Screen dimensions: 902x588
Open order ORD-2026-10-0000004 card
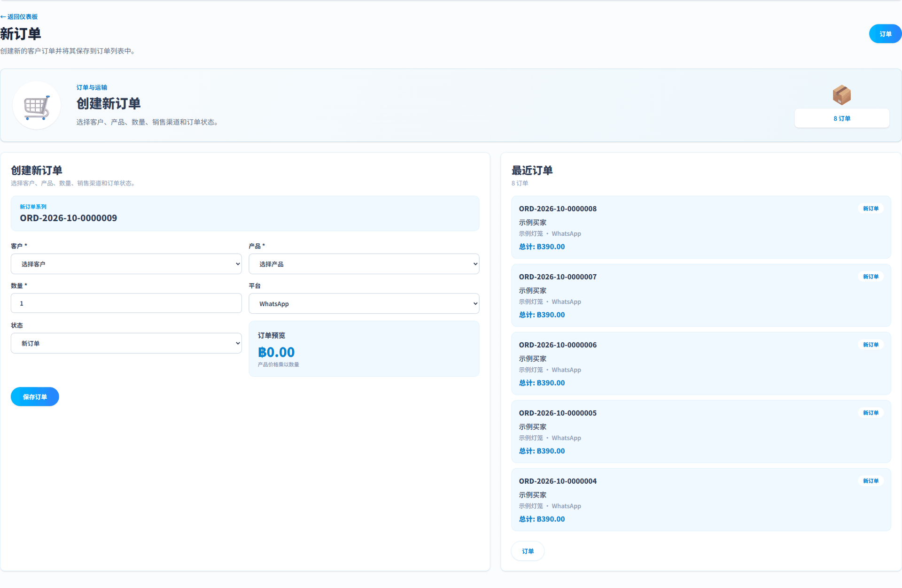(701, 500)
